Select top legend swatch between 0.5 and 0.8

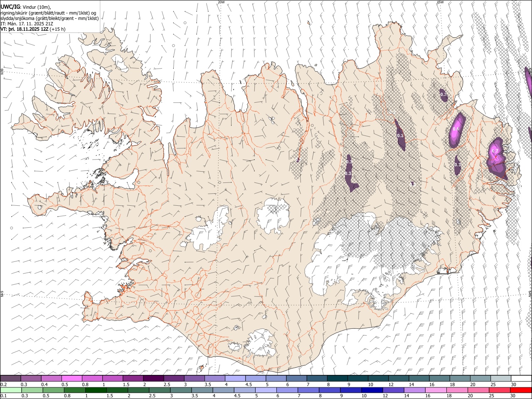(71, 378)
